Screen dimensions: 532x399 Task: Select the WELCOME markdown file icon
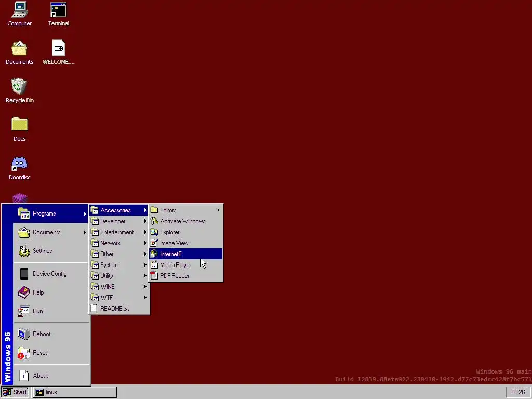coord(58,48)
